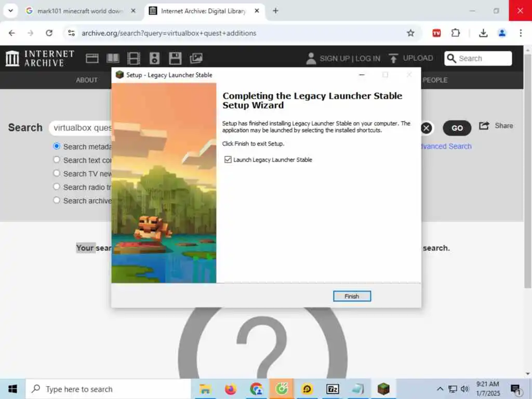
Task: Click the page vertical scrollbar
Action: [x=528, y=171]
